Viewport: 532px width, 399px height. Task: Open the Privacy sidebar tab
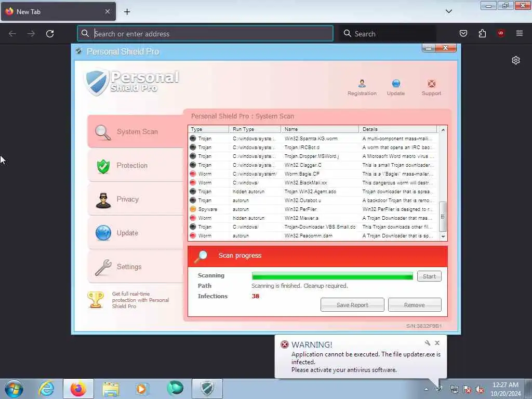[x=136, y=199]
